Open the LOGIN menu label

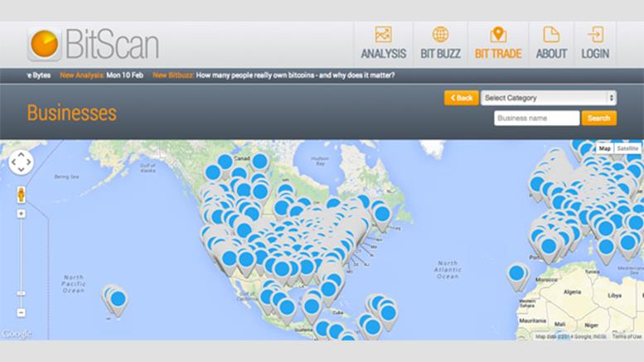click(x=595, y=54)
